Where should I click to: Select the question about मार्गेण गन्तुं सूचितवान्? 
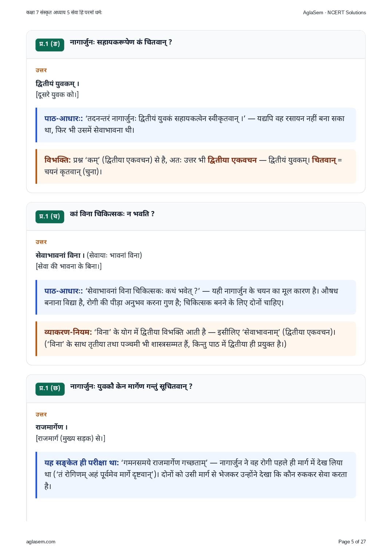click(x=131, y=387)
